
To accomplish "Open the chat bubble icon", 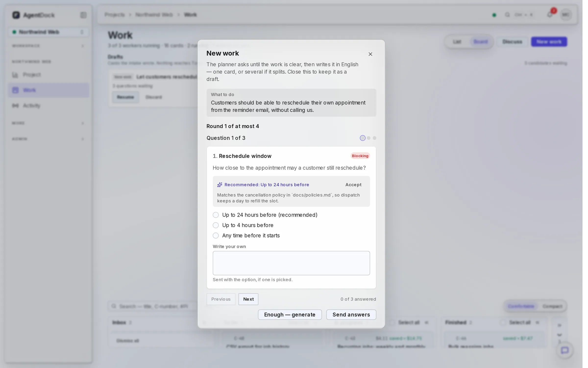I will (x=565, y=350).
